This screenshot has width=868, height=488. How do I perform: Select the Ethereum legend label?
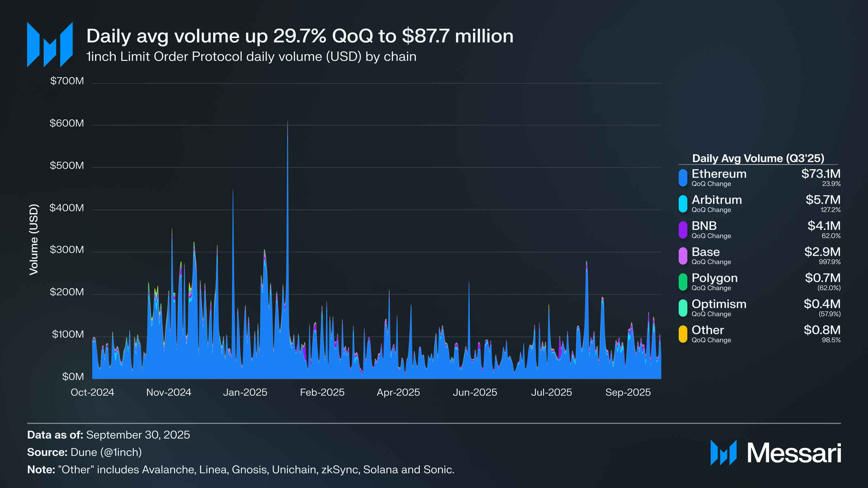pos(718,174)
